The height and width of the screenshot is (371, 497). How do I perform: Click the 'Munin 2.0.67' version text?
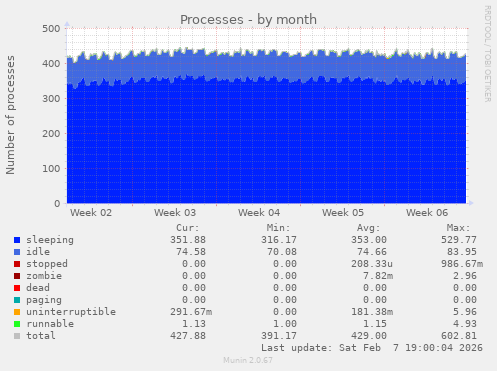248,360
